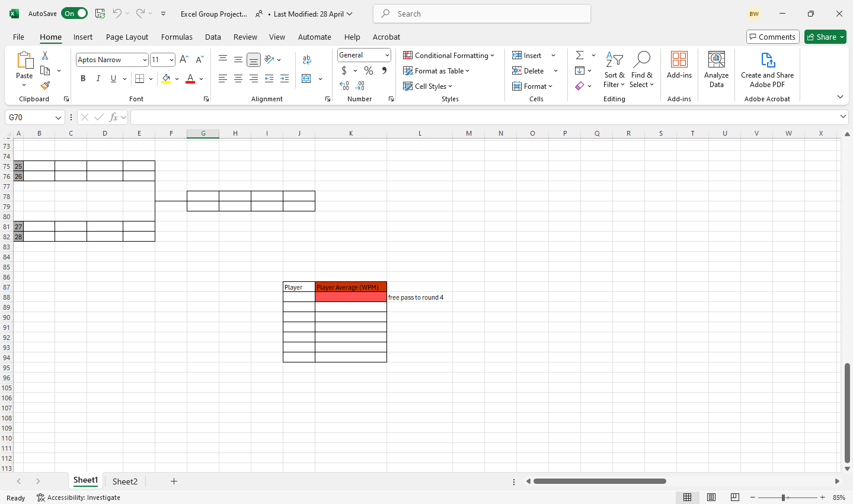
Task: Open the Aptos Narrow font dropdown
Action: coord(145,60)
